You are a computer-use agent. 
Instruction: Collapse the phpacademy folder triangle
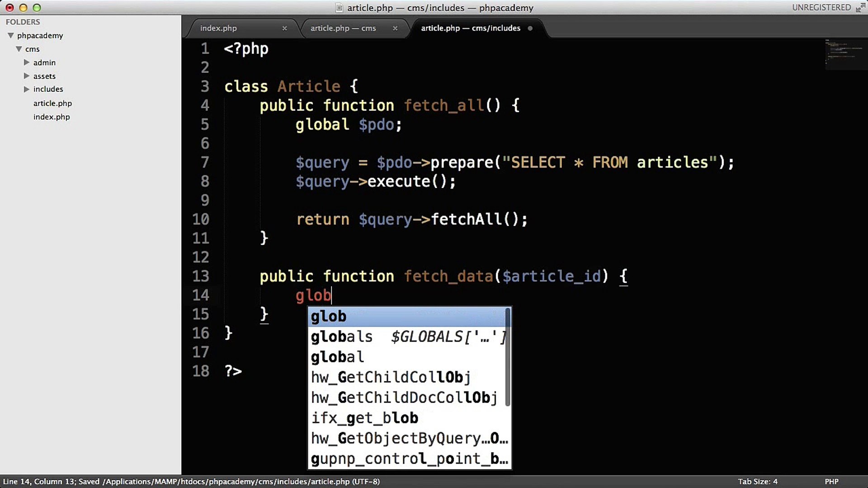[10, 35]
